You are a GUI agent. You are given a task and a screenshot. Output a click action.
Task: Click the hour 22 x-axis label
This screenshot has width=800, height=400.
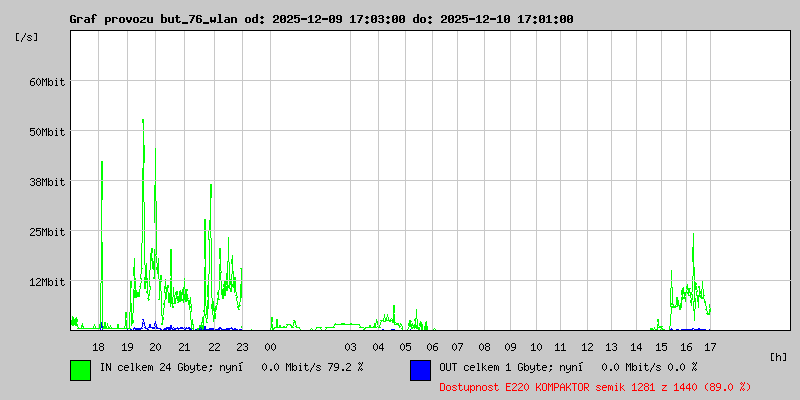[x=214, y=347]
